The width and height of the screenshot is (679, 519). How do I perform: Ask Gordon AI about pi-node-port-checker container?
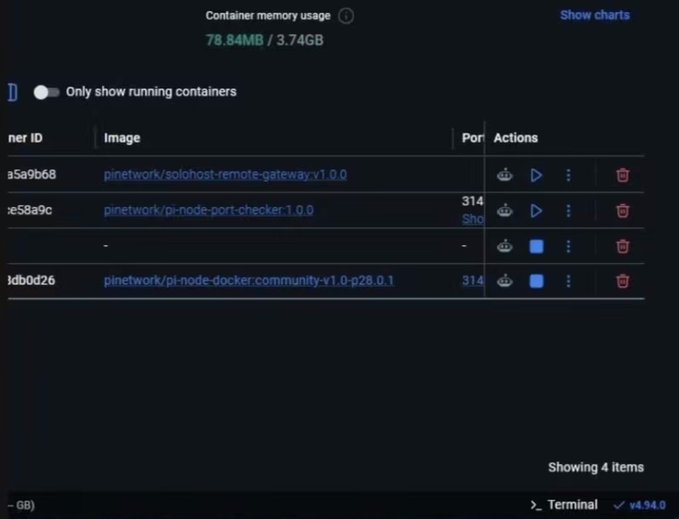coord(504,211)
